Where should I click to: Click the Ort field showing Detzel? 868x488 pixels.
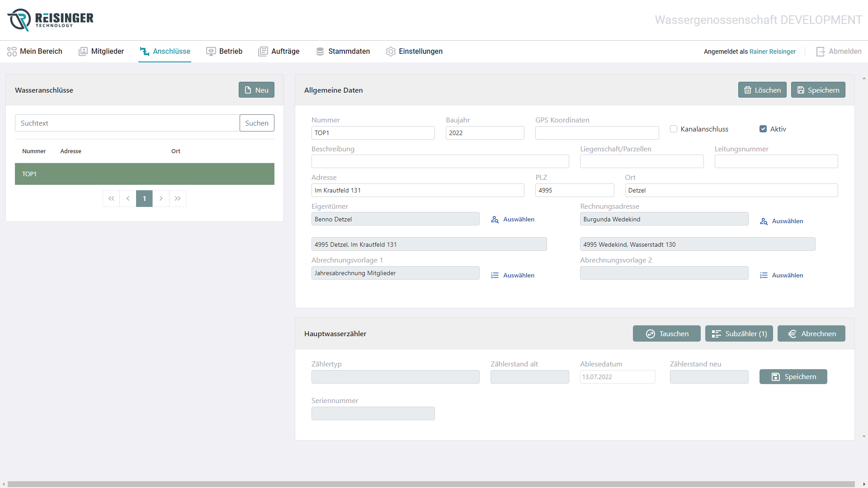[731, 190]
